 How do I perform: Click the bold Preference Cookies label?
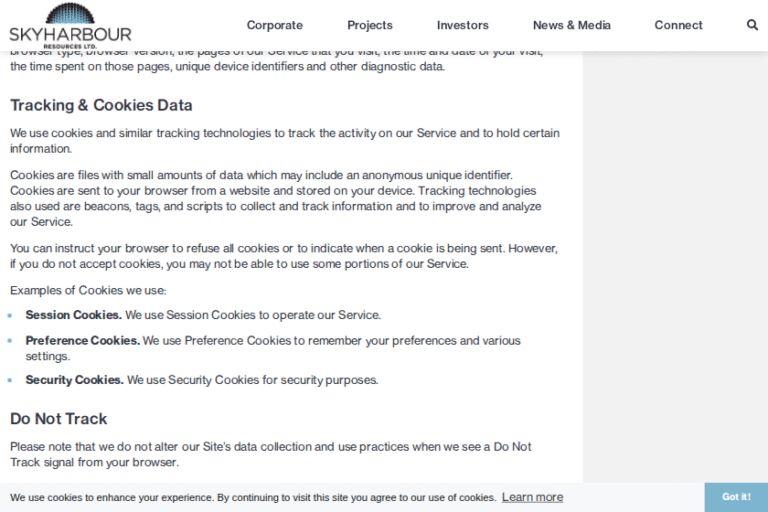[x=82, y=341]
